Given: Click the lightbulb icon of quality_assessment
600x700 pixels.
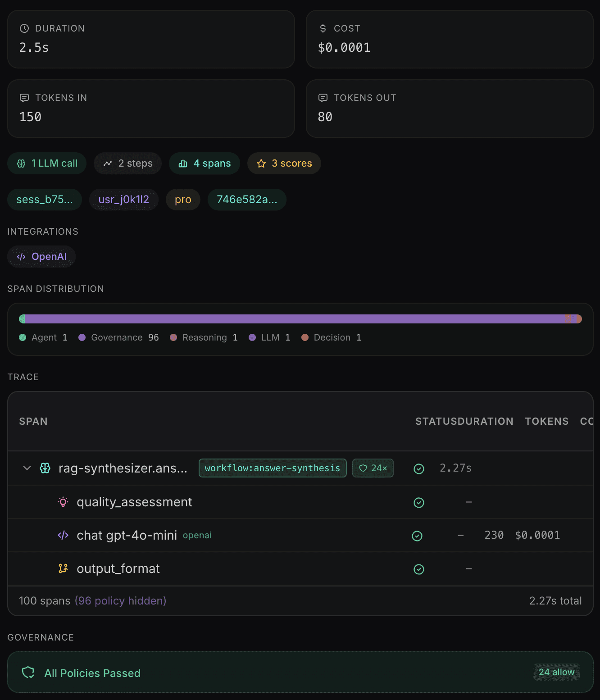Looking at the screenshot, I should point(63,502).
